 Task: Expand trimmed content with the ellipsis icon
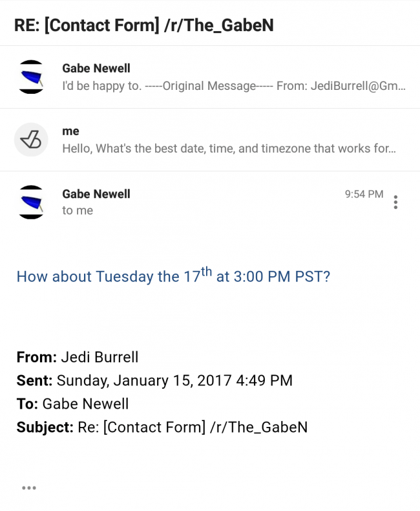coord(29,488)
